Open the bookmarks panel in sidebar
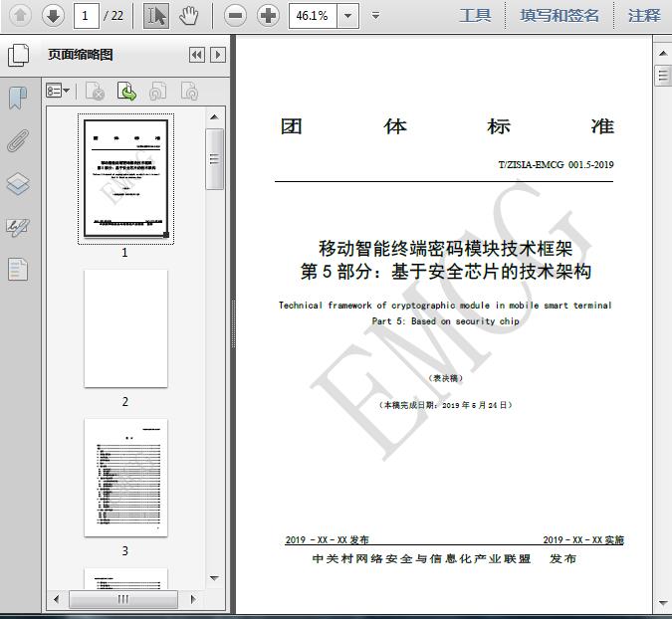The image size is (672, 619). coord(18,99)
